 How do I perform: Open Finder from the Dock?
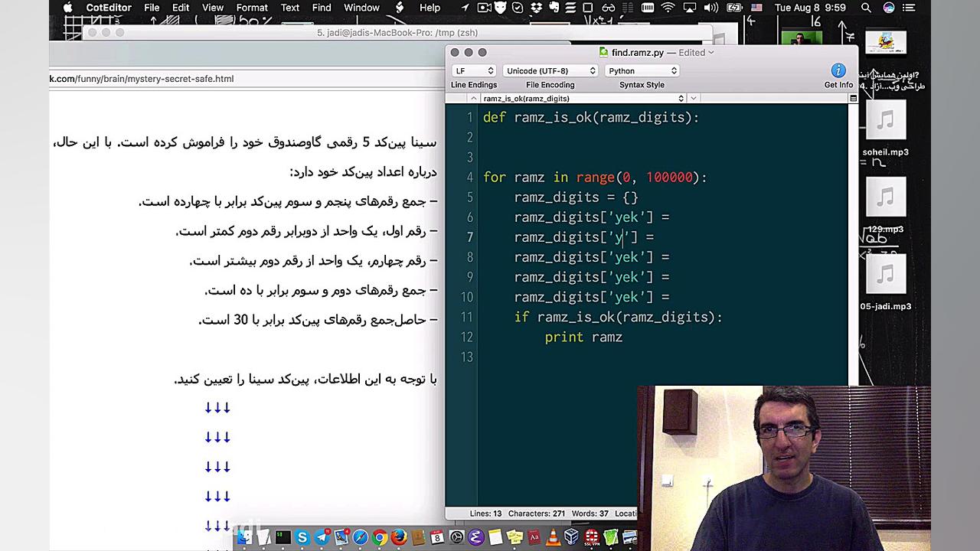click(x=244, y=537)
